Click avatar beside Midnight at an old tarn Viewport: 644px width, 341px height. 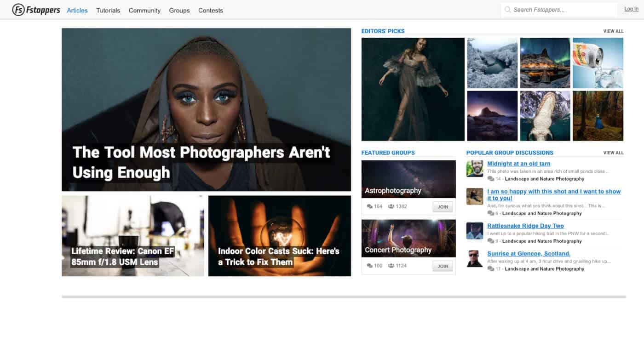pyautogui.click(x=475, y=169)
